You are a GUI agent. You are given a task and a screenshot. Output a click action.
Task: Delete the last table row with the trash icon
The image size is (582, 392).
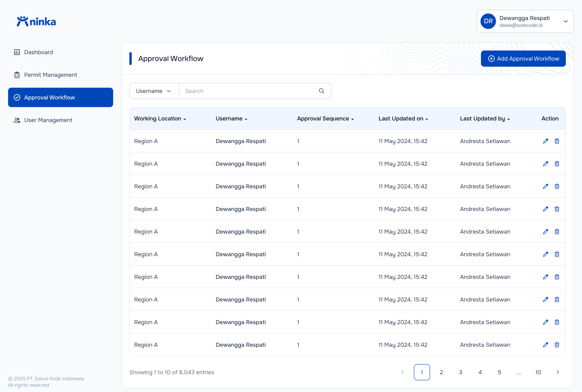tap(557, 345)
